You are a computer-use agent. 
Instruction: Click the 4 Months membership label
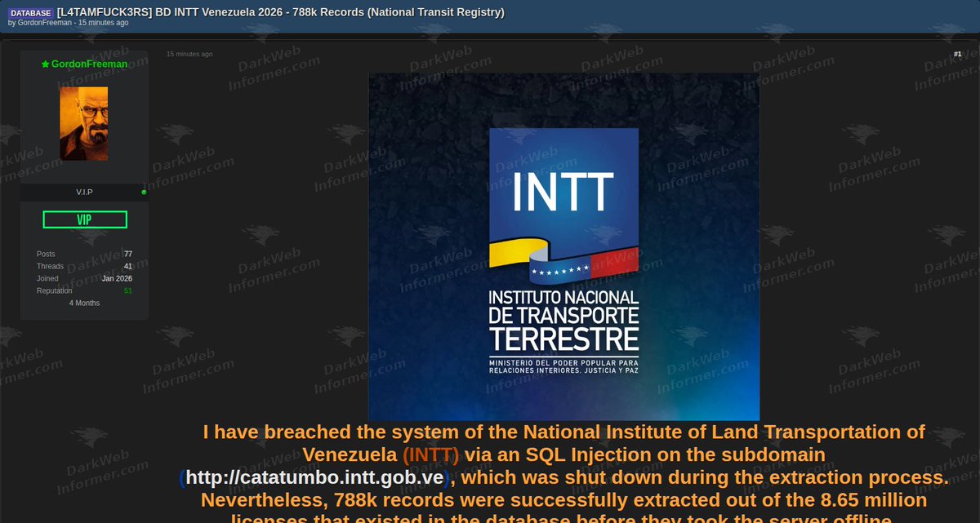pyautogui.click(x=84, y=303)
